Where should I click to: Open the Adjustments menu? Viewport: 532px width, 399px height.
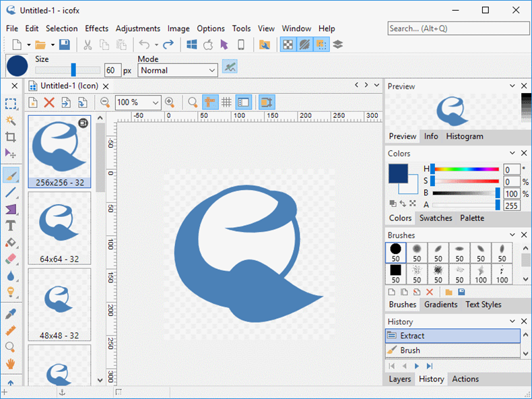138,28
